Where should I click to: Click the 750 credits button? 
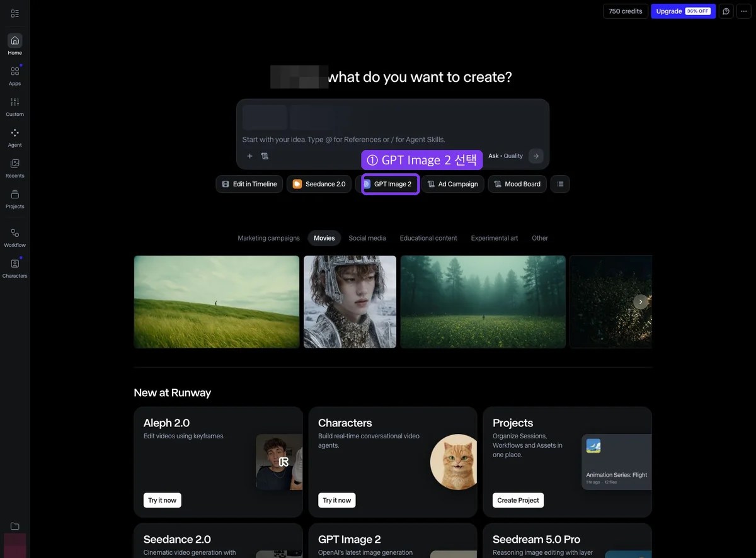pyautogui.click(x=626, y=11)
